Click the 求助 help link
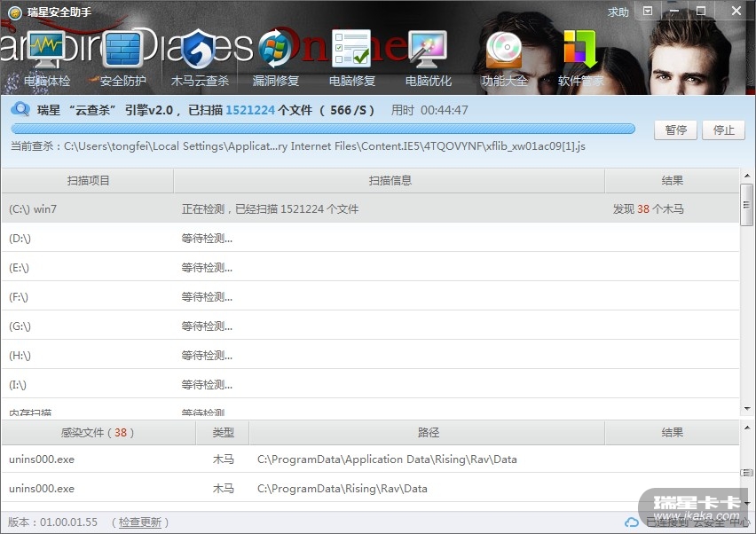This screenshot has height=534, width=756. (618, 12)
